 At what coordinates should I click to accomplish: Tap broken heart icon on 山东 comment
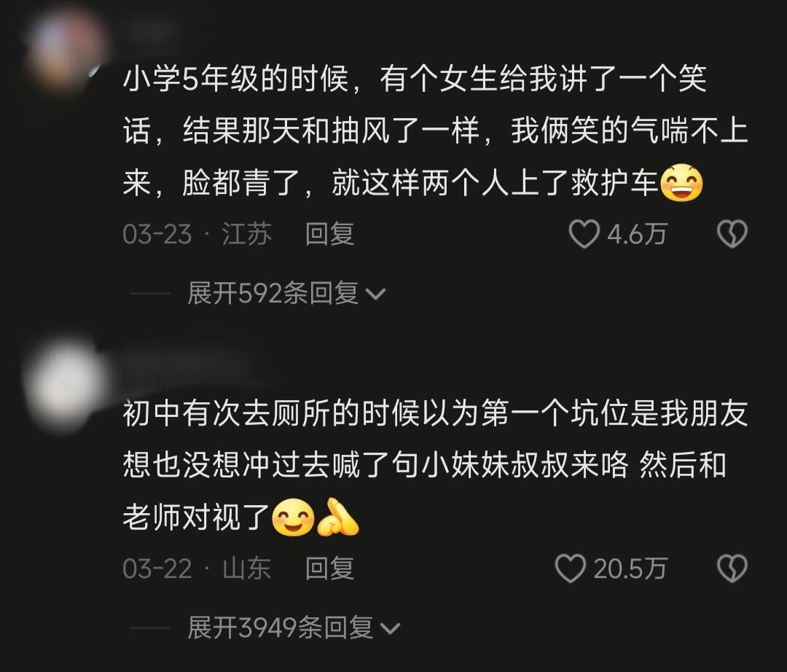pyautogui.click(x=732, y=569)
